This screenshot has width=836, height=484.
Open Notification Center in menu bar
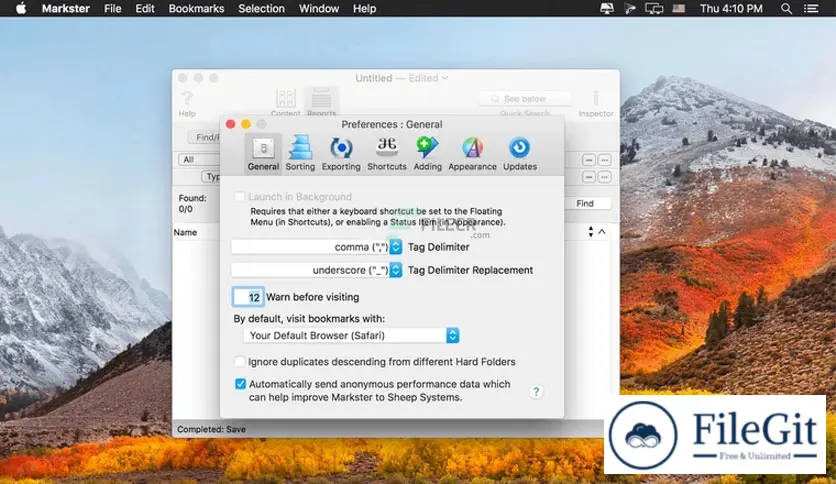(811, 9)
